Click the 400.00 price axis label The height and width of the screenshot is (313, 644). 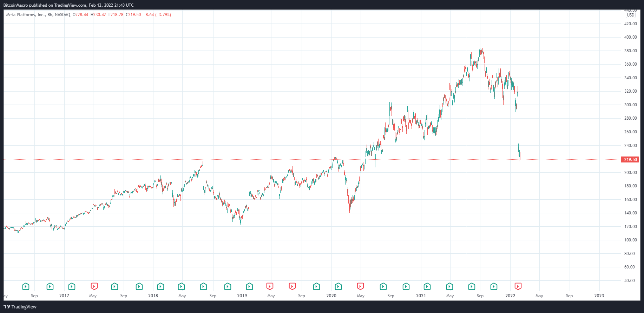(x=631, y=37)
